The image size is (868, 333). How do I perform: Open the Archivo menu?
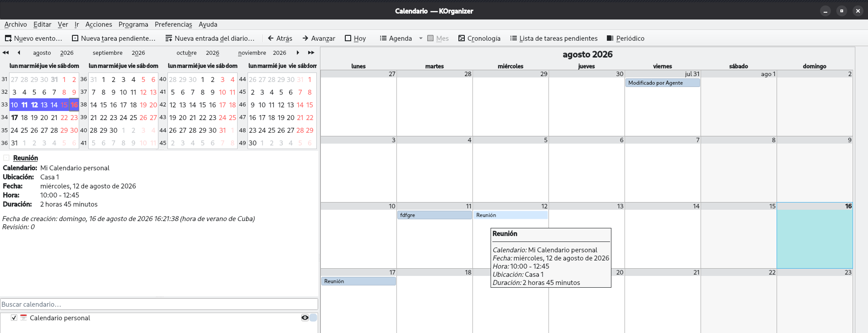point(16,24)
